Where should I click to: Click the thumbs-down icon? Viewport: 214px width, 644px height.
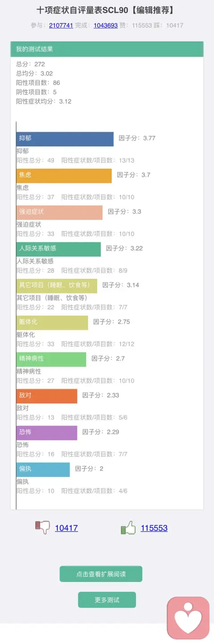tap(43, 528)
